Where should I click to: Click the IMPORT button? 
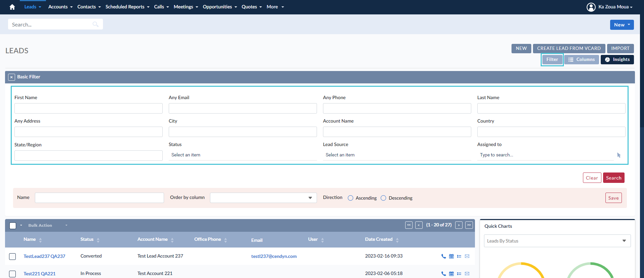[x=620, y=49]
